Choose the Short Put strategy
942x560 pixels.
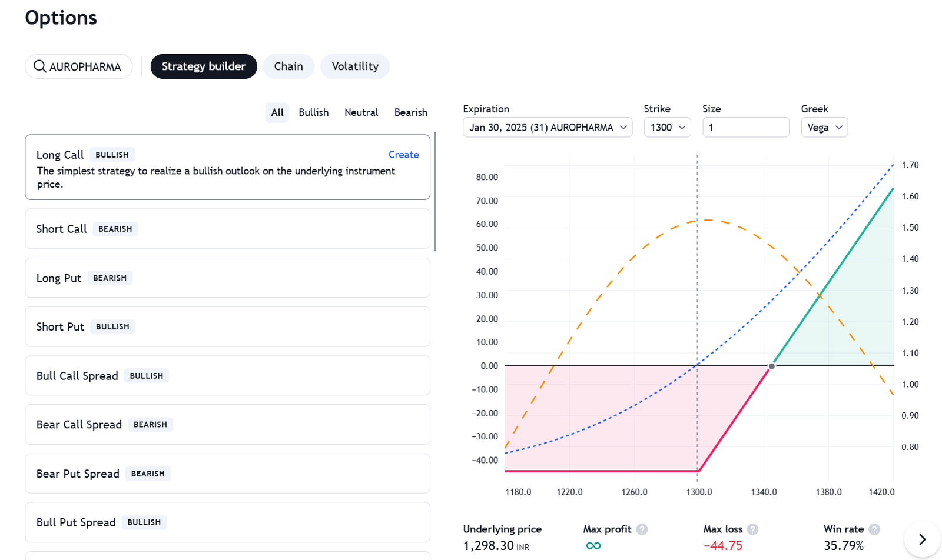60,327
